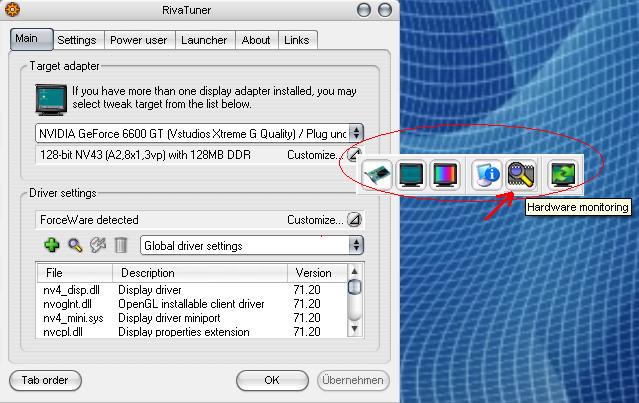Click the Version column header

tap(317, 273)
